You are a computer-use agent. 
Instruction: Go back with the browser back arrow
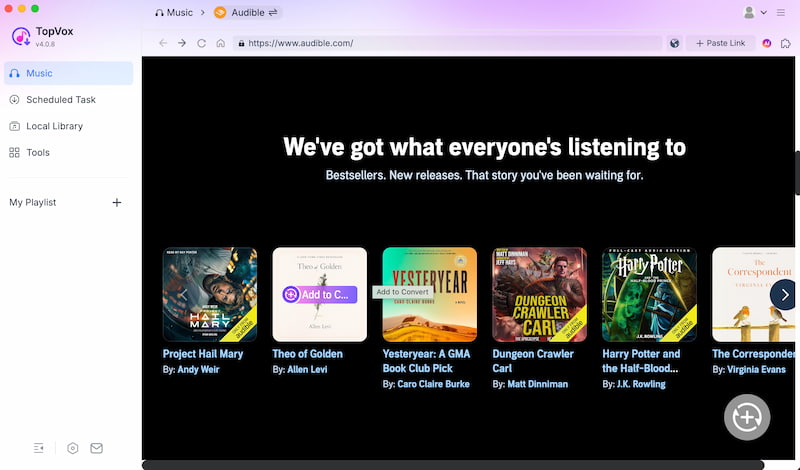click(x=163, y=43)
